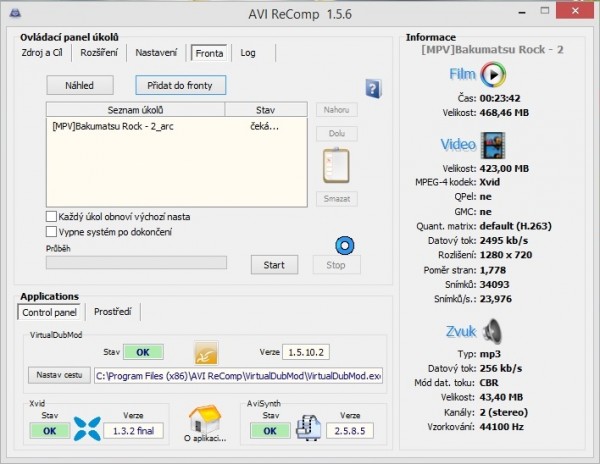Screen dimensions: 600x464
Task: Click the Stop button
Action: click(x=336, y=265)
